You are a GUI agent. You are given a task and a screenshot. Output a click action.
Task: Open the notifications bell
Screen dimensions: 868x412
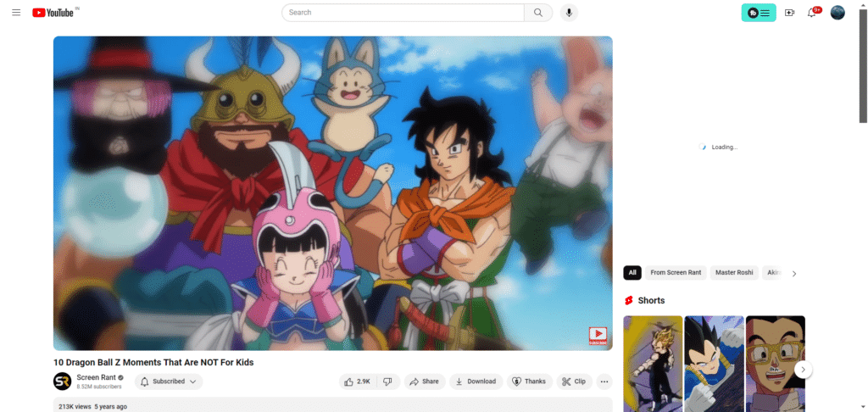(x=811, y=12)
